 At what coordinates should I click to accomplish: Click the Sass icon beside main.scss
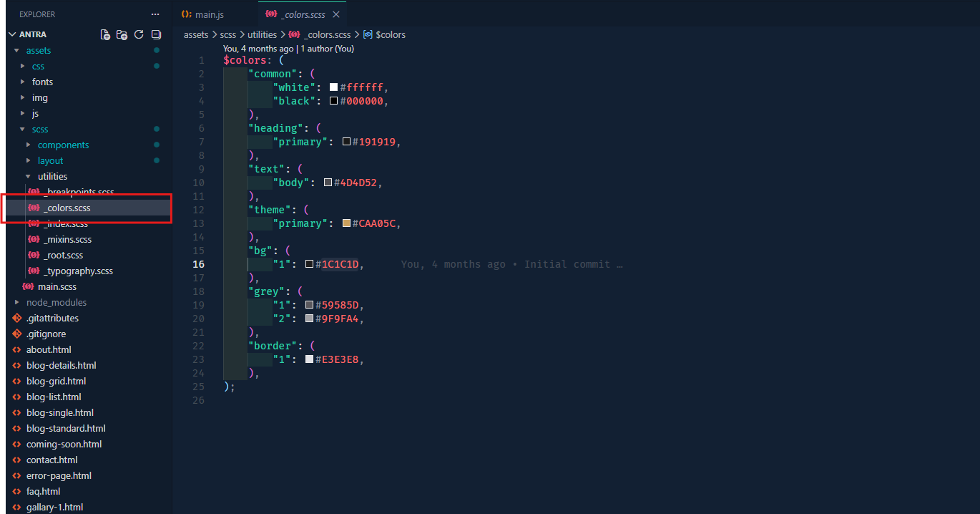point(28,286)
